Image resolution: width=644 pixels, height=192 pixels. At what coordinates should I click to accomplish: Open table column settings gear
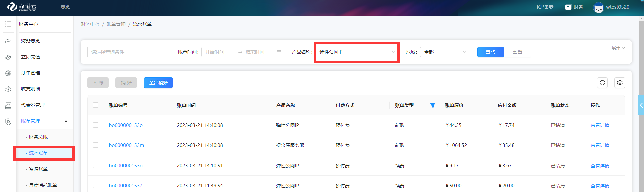point(620,83)
